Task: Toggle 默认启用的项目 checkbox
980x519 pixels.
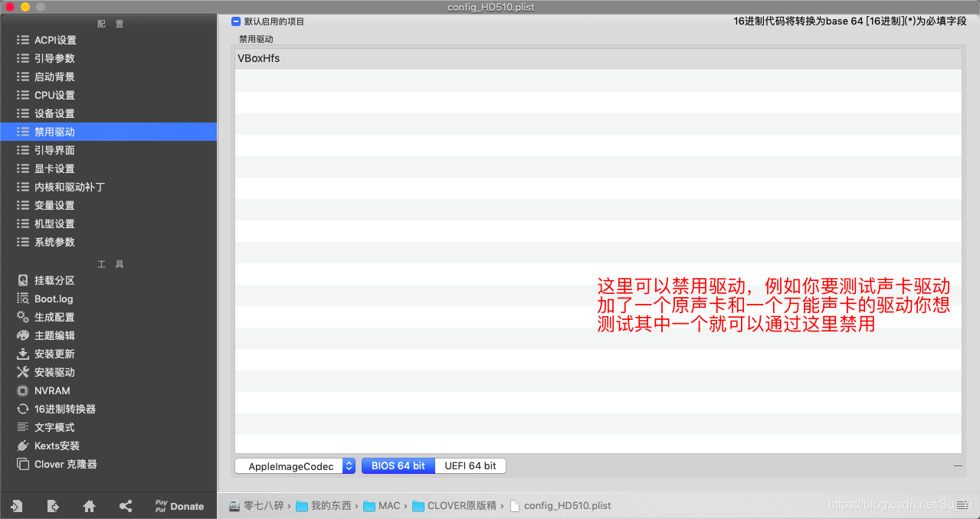Action: [x=236, y=21]
